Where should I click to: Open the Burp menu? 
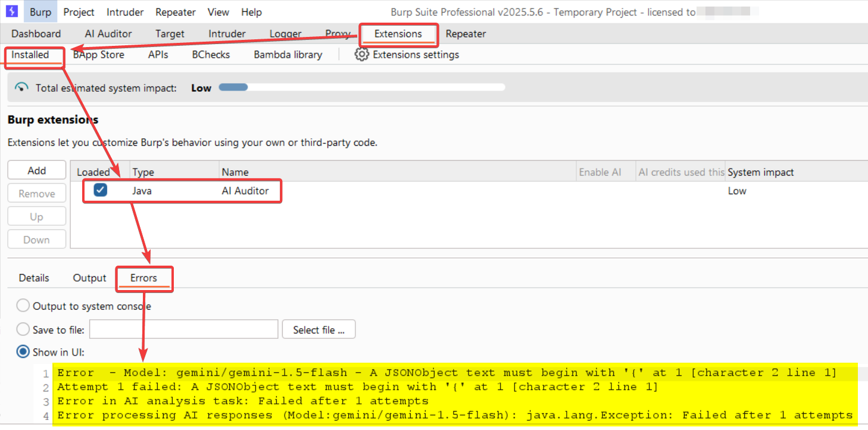pyautogui.click(x=40, y=12)
